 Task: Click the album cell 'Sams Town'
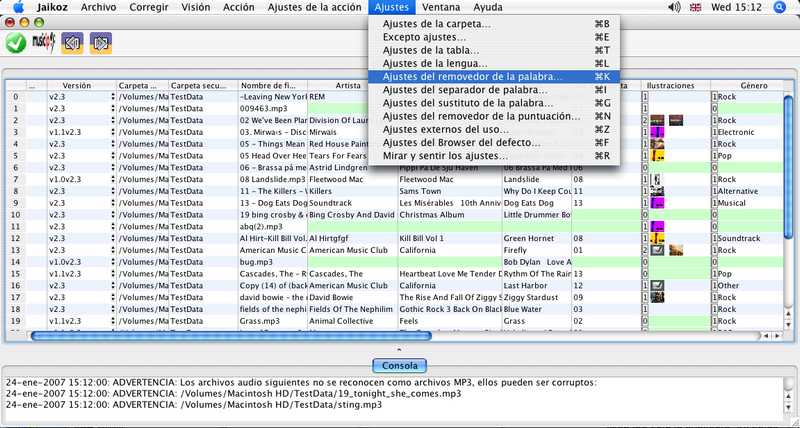[x=450, y=191]
